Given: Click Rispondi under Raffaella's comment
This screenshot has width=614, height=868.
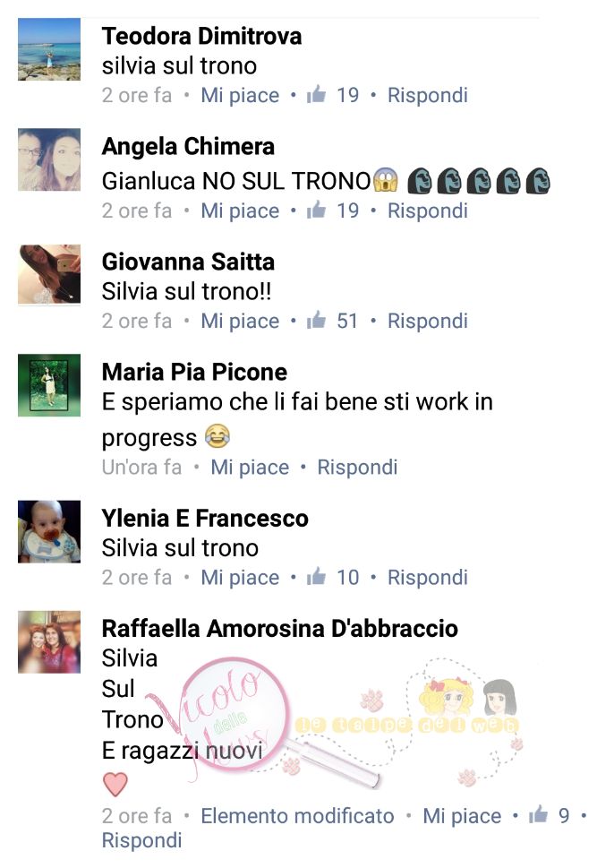Looking at the screenshot, I should click(x=141, y=840).
